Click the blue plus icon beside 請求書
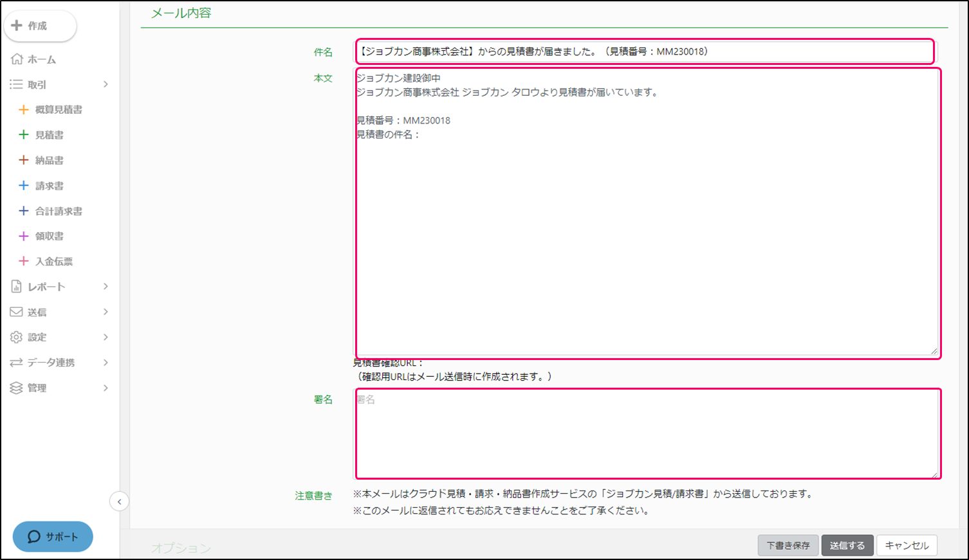This screenshot has width=969, height=560. pyautogui.click(x=24, y=186)
